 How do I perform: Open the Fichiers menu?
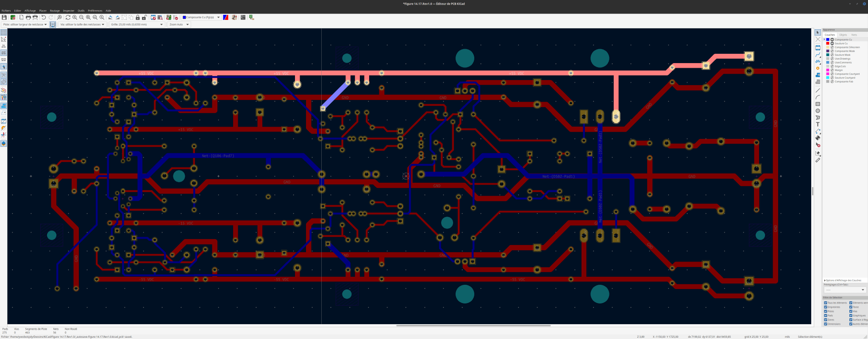6,11
